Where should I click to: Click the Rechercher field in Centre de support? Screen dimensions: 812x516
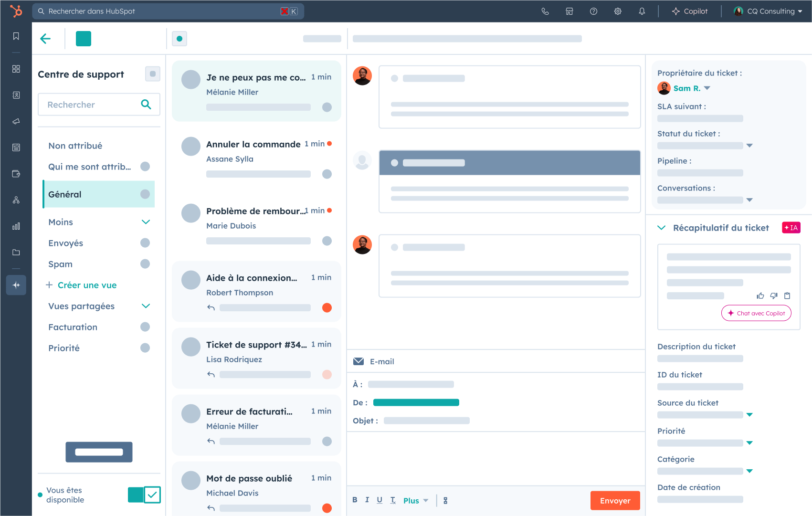click(x=91, y=105)
